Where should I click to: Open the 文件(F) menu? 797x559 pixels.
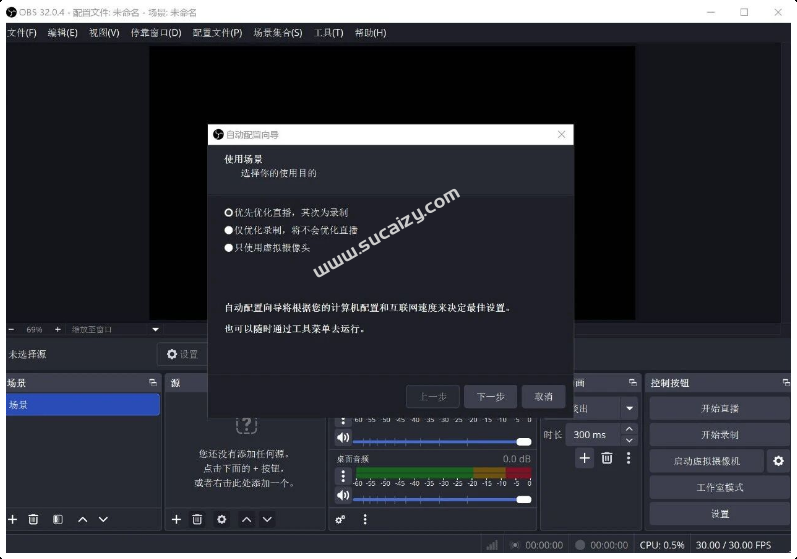tap(22, 33)
